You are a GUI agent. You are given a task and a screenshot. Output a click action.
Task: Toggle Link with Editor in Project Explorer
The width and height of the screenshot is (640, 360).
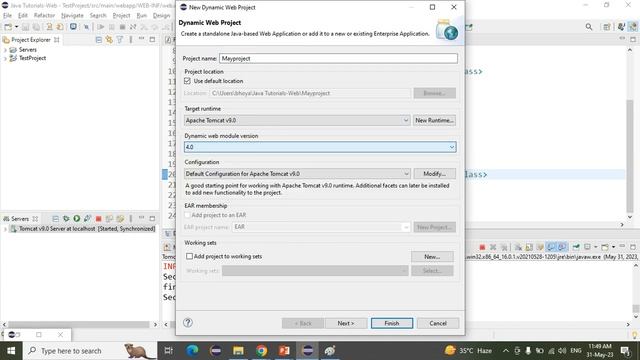point(109,40)
